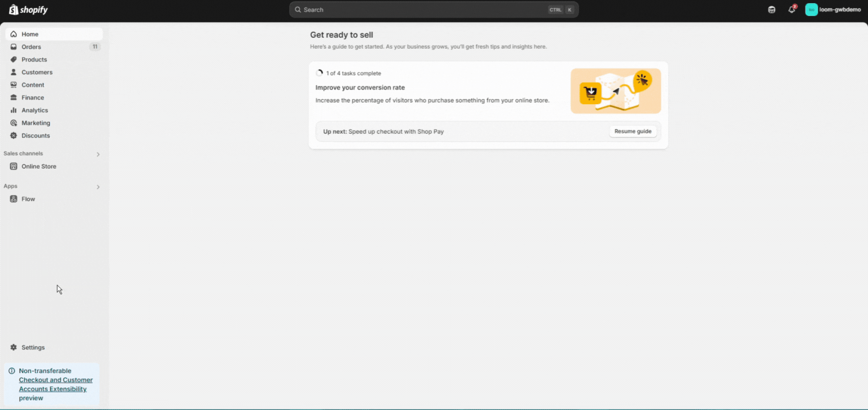Viewport: 868px width, 410px height.
Task: Open the Home menu item
Action: (x=54, y=34)
